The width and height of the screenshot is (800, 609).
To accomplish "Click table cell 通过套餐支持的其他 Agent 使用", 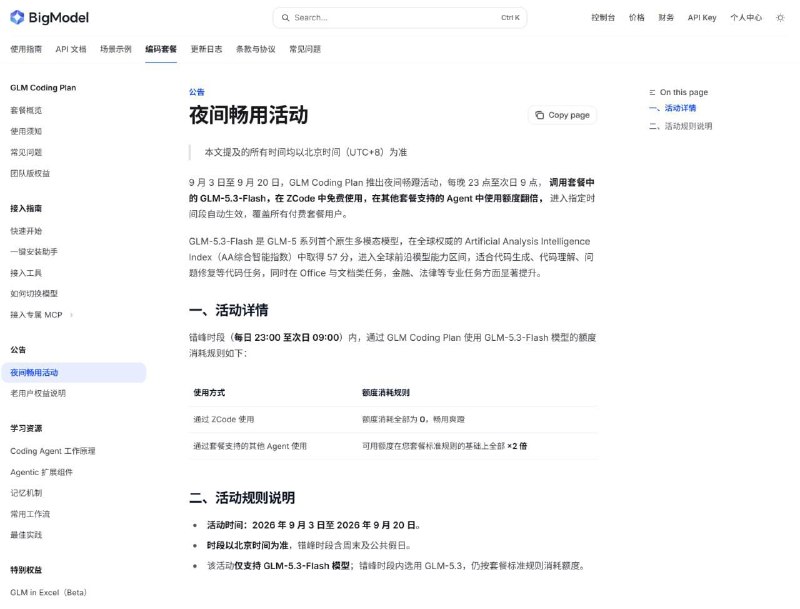I will tap(250, 446).
